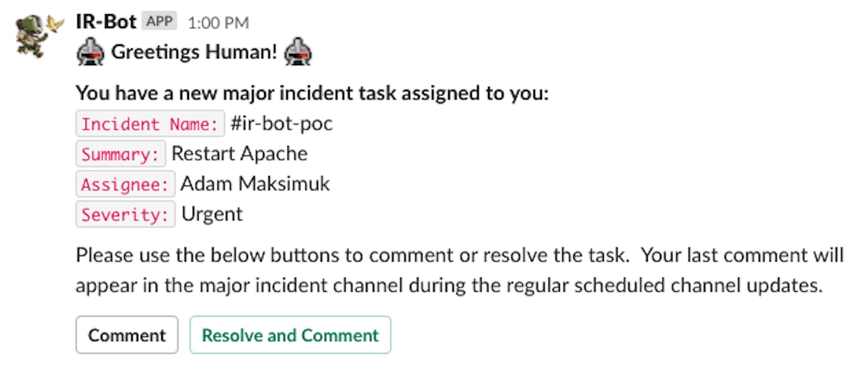Image resolution: width=868 pixels, height=365 pixels.
Task: Click the yellow bird beside the avatar
Action: click(x=56, y=24)
